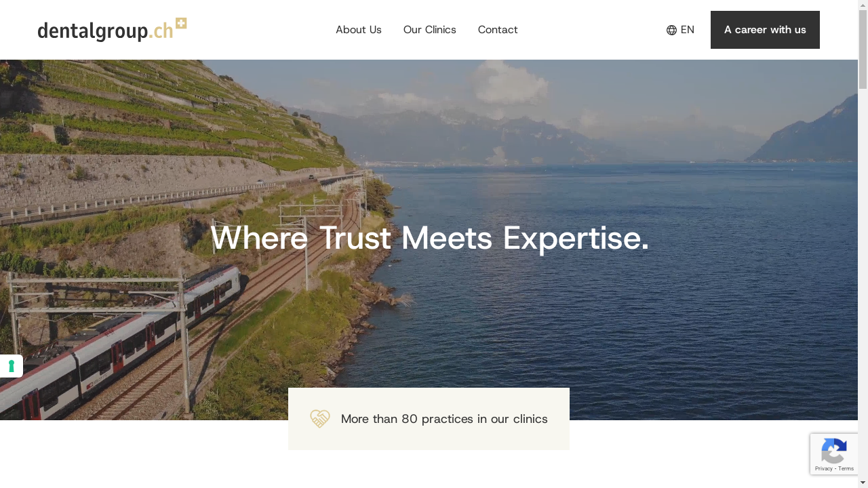Click the More than 80 practices banner
The height and width of the screenshot is (488, 868).
tap(429, 419)
